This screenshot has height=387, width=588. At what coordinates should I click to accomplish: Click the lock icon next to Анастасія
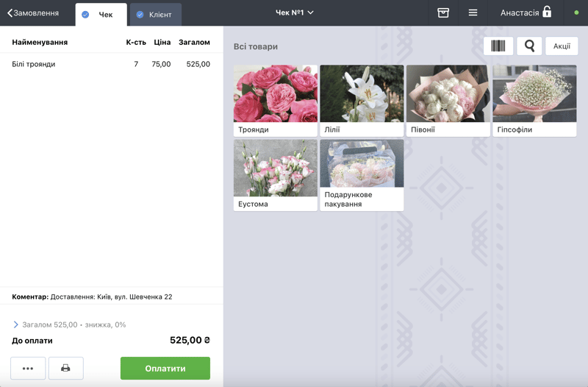click(x=547, y=13)
